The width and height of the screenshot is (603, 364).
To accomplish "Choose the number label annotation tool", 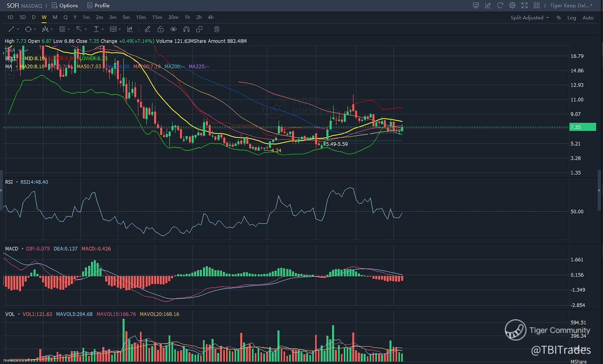I will coord(113,29).
